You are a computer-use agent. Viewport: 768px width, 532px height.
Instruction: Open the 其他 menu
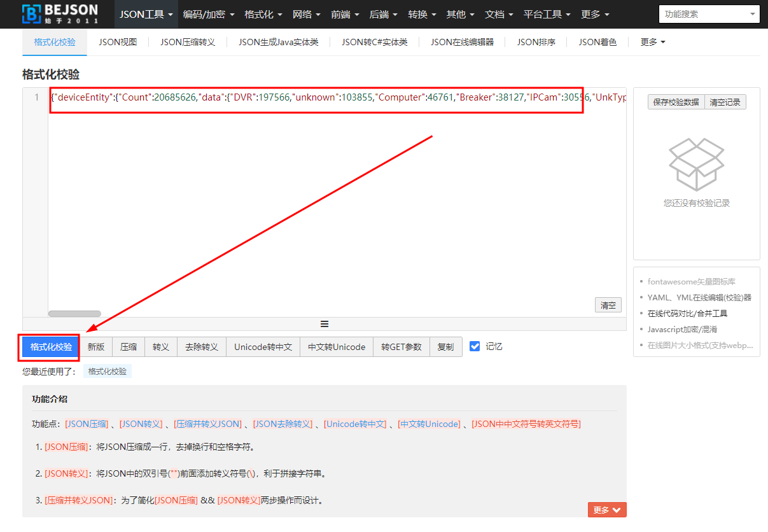(x=460, y=14)
